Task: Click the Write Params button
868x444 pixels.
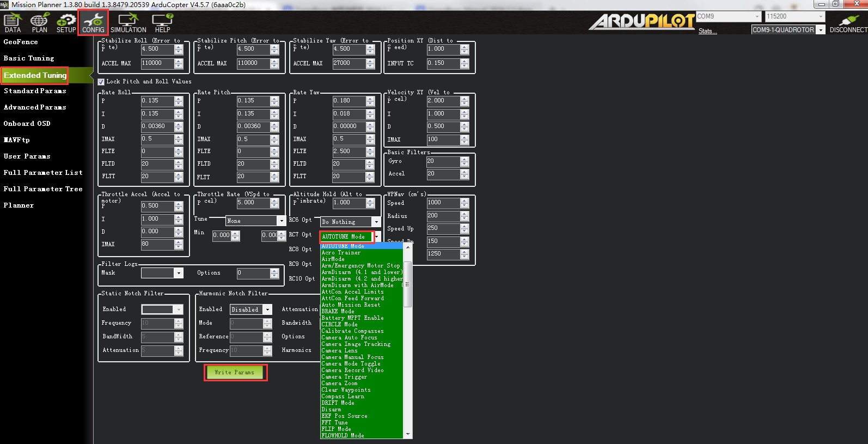Action: click(x=235, y=373)
